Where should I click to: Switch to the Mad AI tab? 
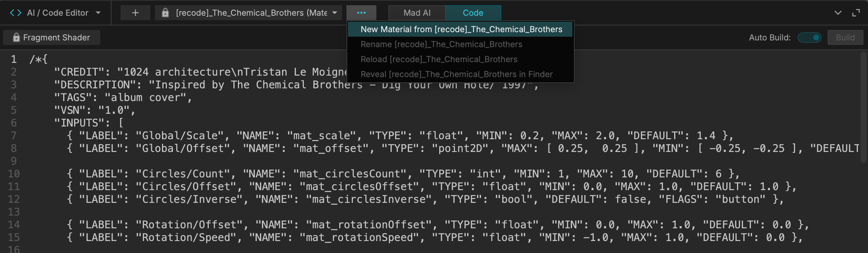click(417, 13)
